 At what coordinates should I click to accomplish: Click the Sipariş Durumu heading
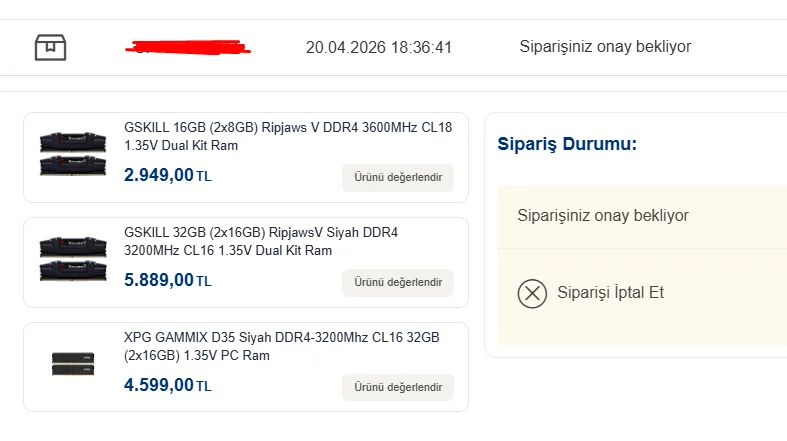[567, 144]
